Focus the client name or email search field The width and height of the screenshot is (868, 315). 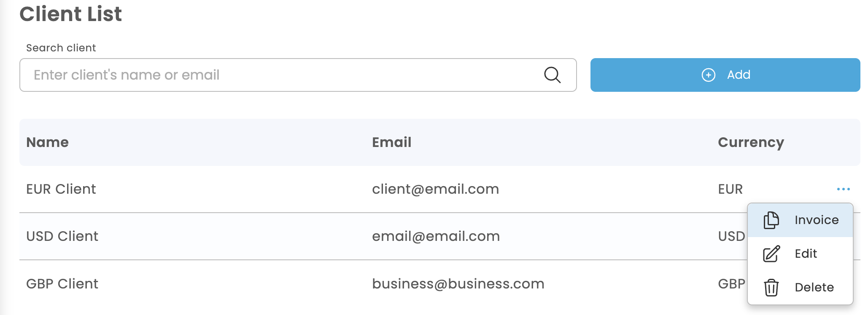coord(278,75)
